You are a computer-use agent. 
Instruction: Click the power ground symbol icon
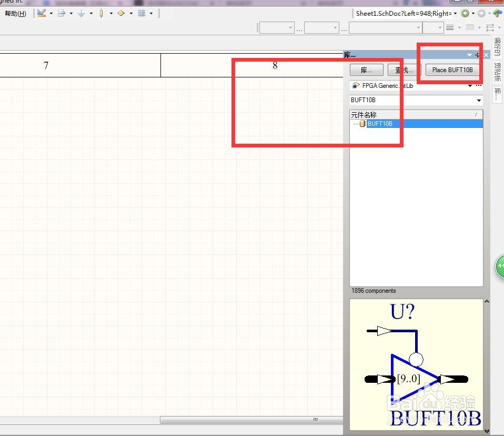tap(82, 13)
